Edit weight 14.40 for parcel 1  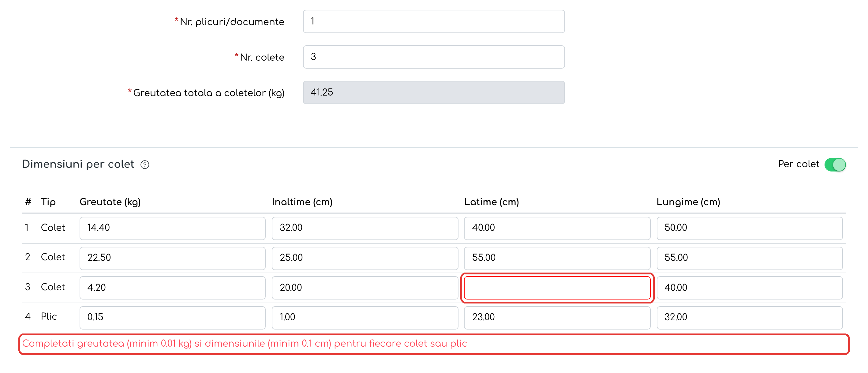pos(173,228)
